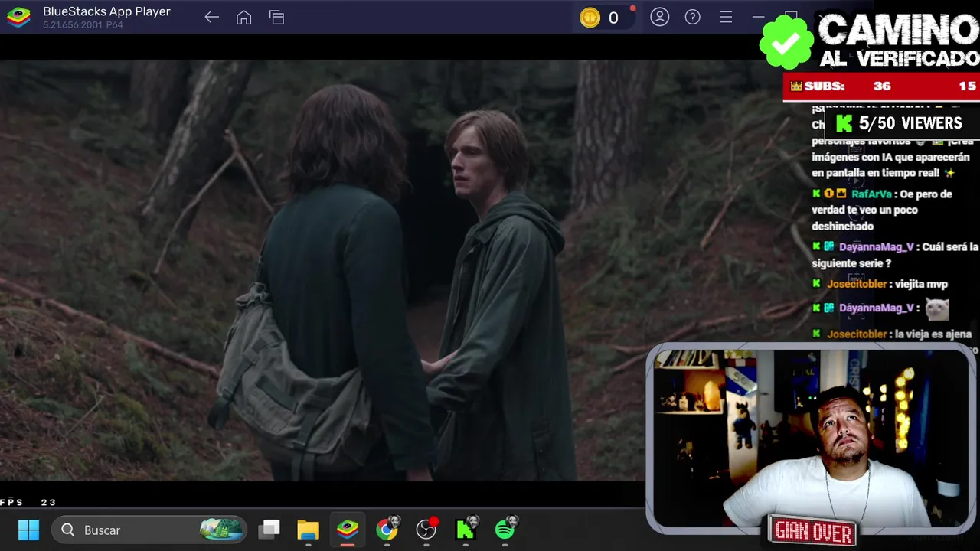This screenshot has height=551, width=980.
Task: Open the multi-instance windows icon
Action: [x=277, y=18]
